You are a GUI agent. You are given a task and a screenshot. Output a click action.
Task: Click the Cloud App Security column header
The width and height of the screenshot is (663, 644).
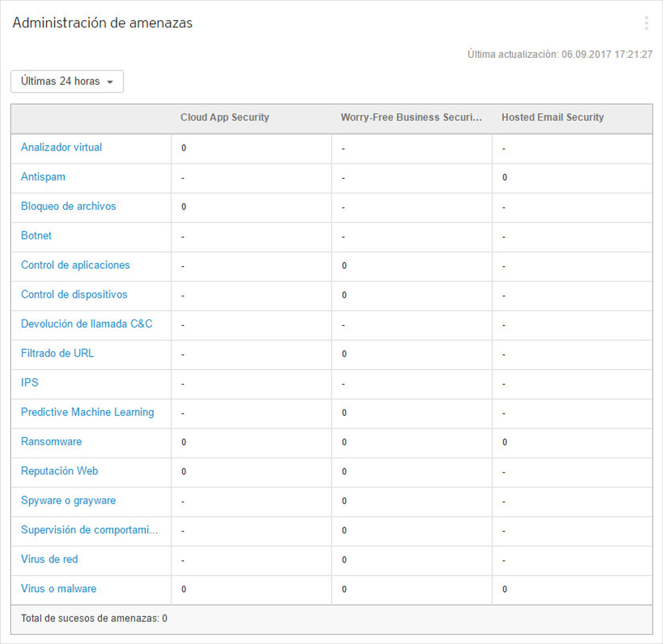click(225, 117)
